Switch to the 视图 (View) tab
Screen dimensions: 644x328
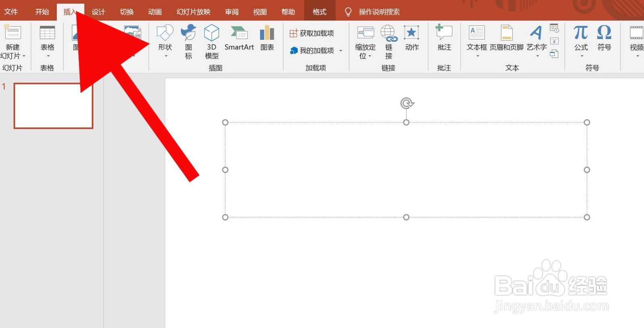[x=260, y=12]
